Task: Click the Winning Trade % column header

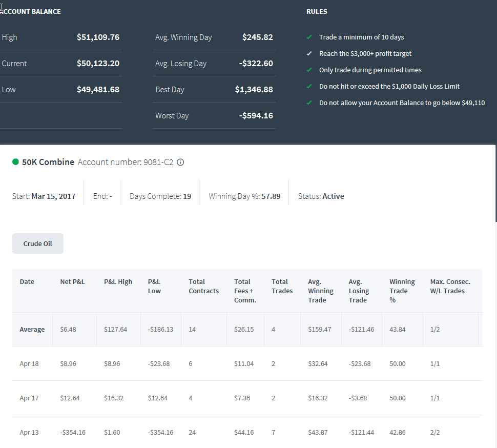Action: coord(402,291)
